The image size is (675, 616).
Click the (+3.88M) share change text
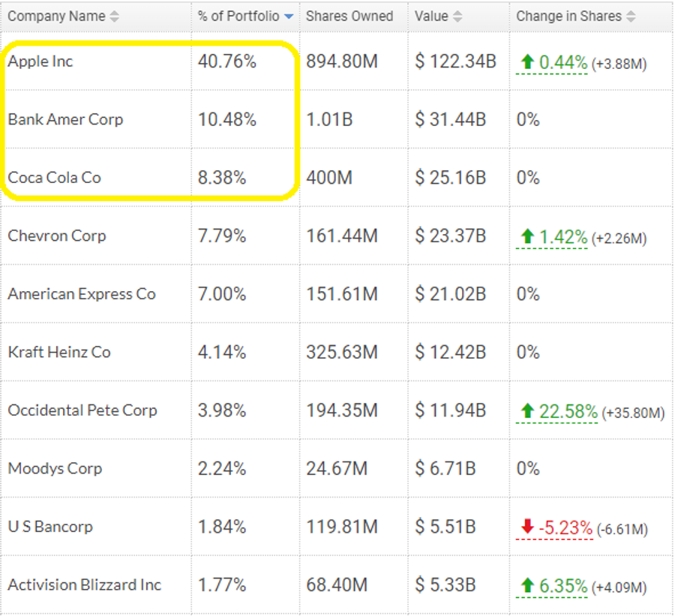pyautogui.click(x=619, y=65)
